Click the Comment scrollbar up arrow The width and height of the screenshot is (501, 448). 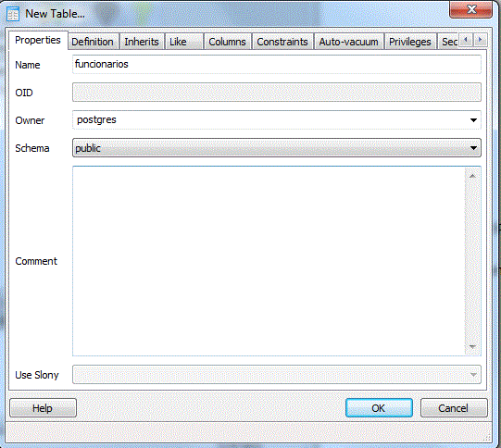coord(473,176)
